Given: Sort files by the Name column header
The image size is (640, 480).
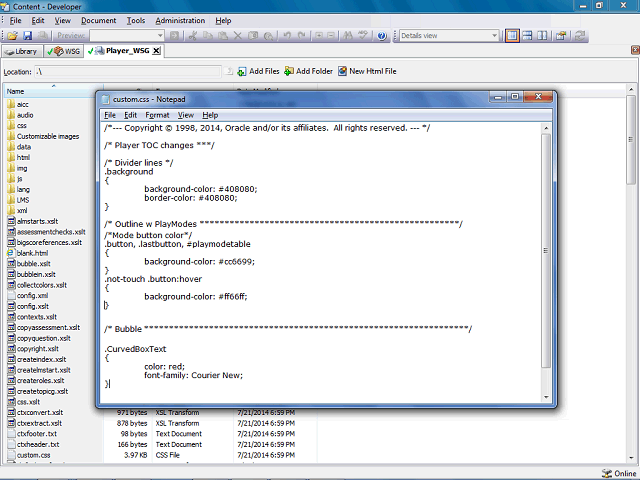Looking at the screenshot, I should tap(53, 91).
